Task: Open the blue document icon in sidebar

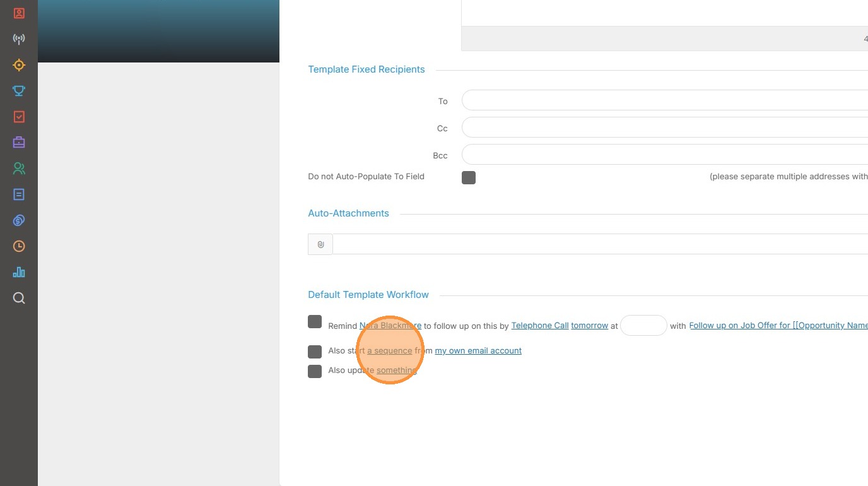Action: (x=19, y=194)
